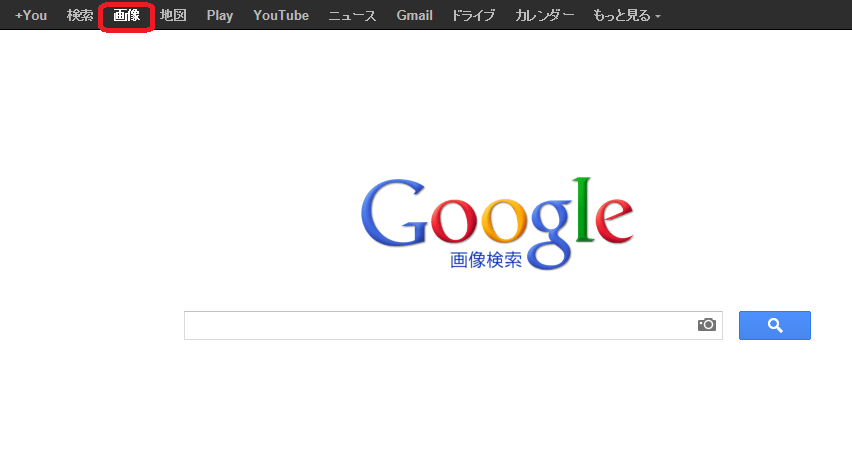Click the blue magnifier search button
This screenshot has width=852, height=456.
pos(775,326)
